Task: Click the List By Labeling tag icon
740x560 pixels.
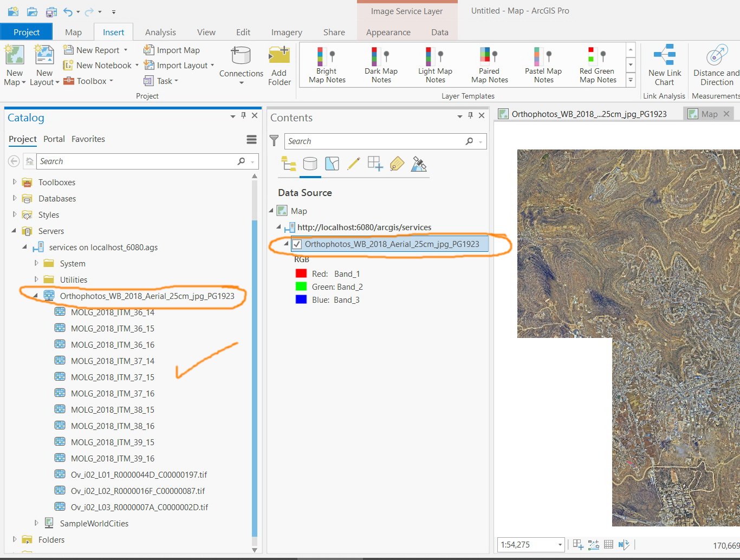Action: coord(397,164)
